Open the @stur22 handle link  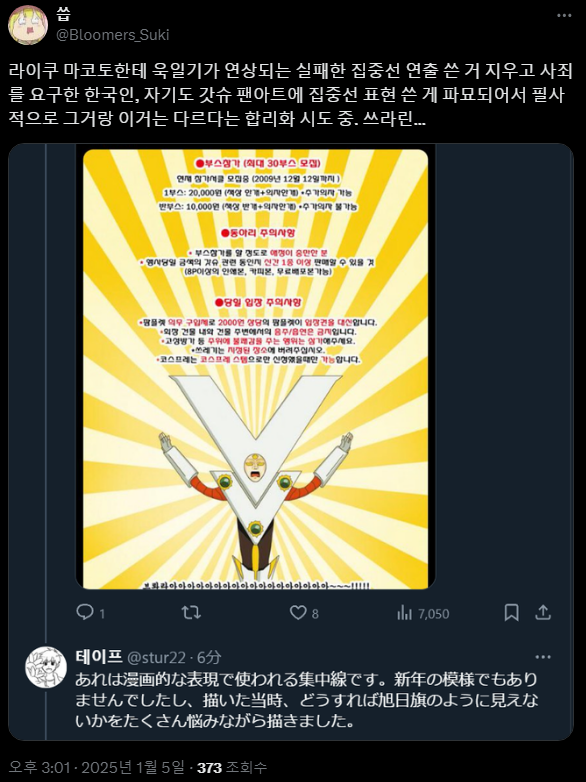(156, 657)
